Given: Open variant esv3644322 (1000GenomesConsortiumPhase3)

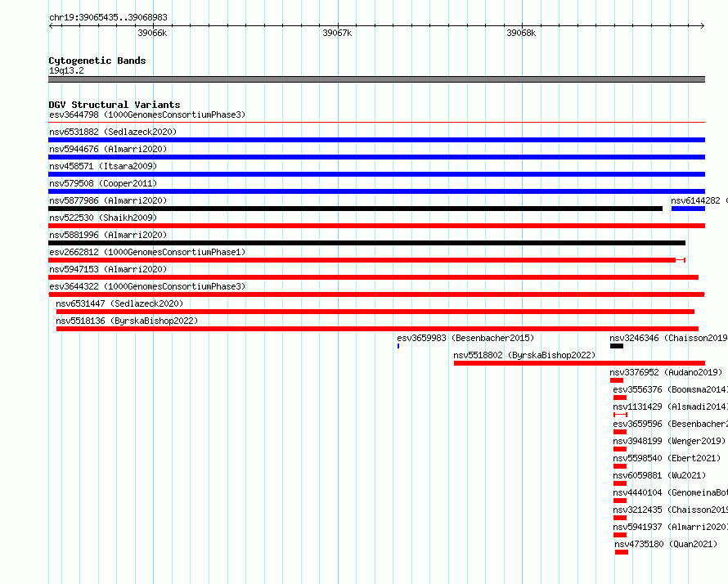Looking at the screenshot, I should pos(147,286).
